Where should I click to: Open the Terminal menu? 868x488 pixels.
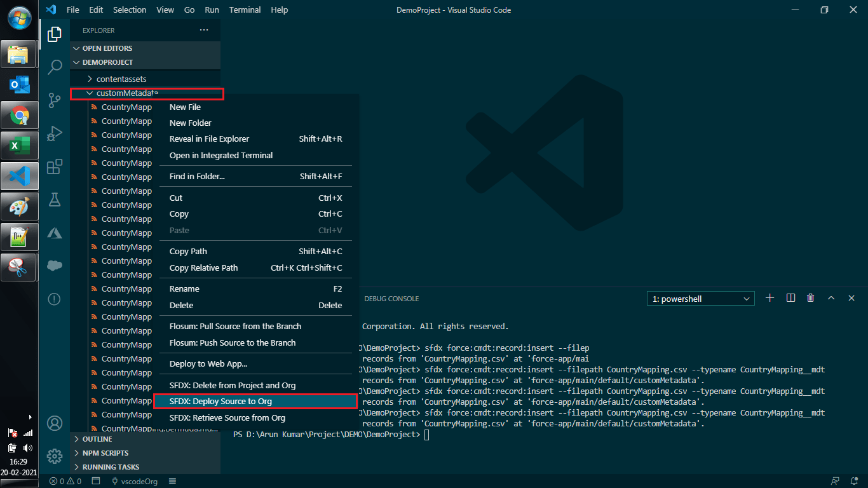(245, 10)
